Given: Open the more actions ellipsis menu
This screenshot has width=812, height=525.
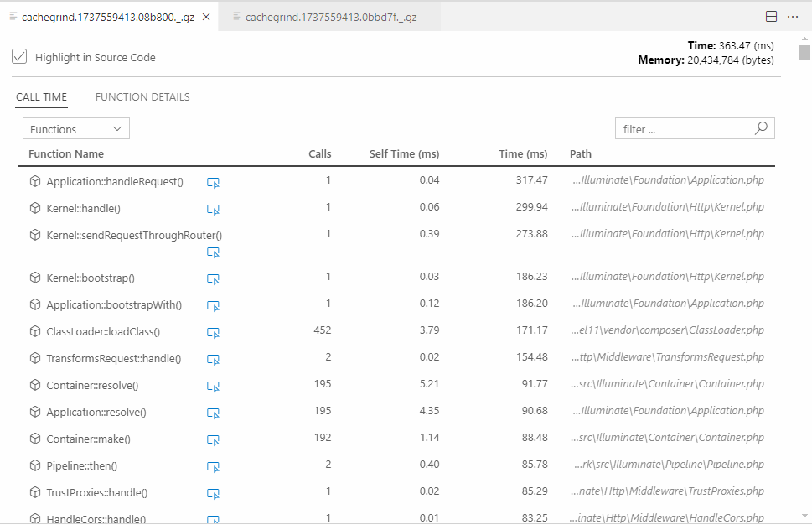Looking at the screenshot, I should point(793,17).
